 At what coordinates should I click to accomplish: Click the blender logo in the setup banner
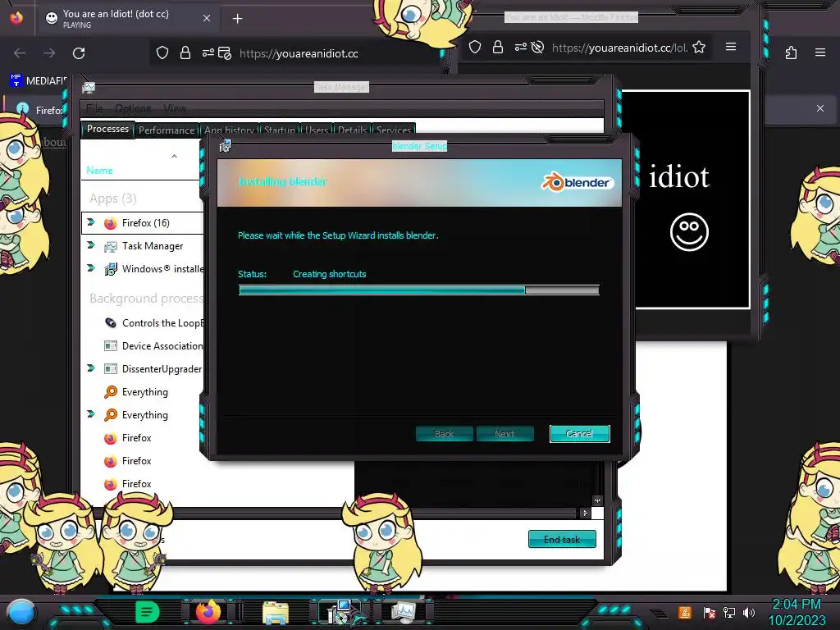pos(577,183)
